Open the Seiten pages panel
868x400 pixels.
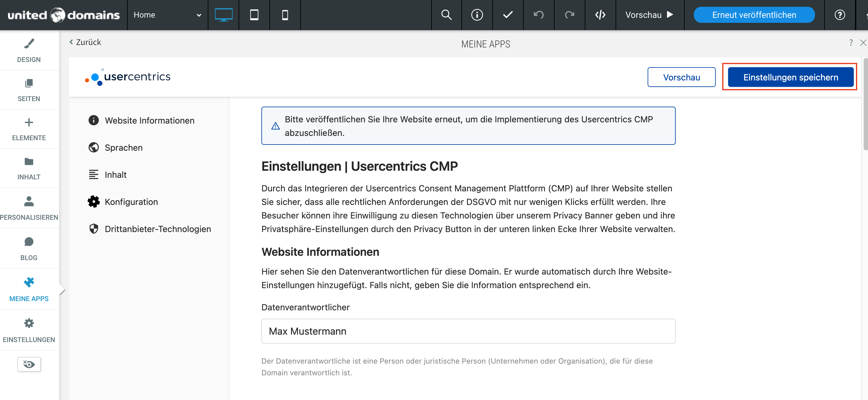(x=29, y=90)
